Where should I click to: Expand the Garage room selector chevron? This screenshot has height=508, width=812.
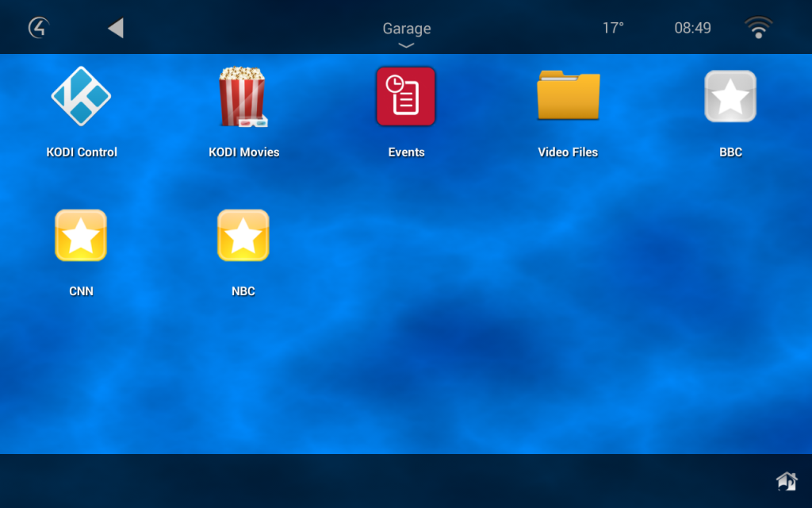406,45
